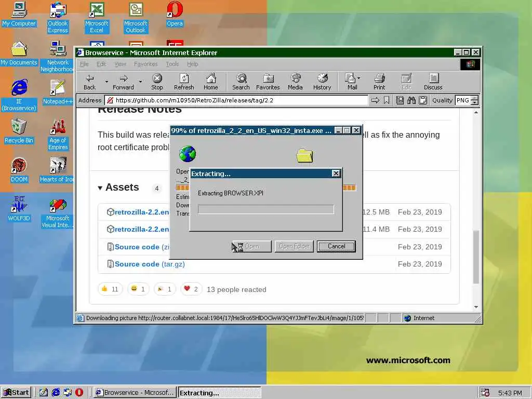This screenshot has height=399, width=532.
Task: Open the Forward history dropdown arrow
Action: point(140,82)
